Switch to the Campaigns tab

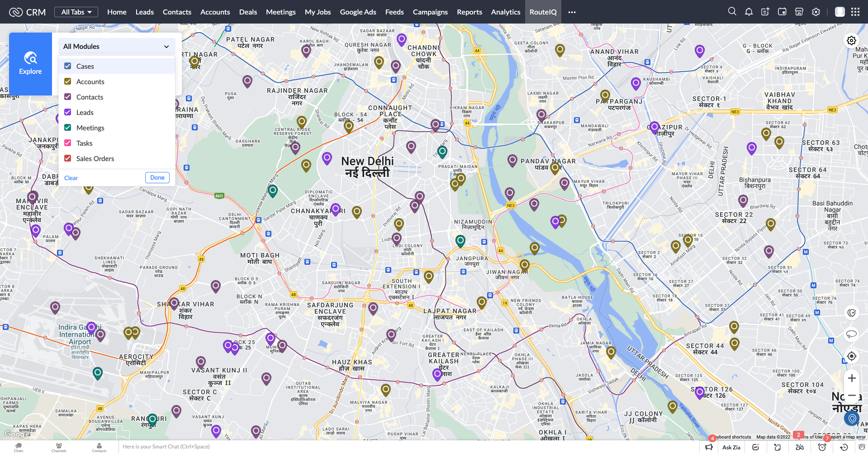coord(430,12)
